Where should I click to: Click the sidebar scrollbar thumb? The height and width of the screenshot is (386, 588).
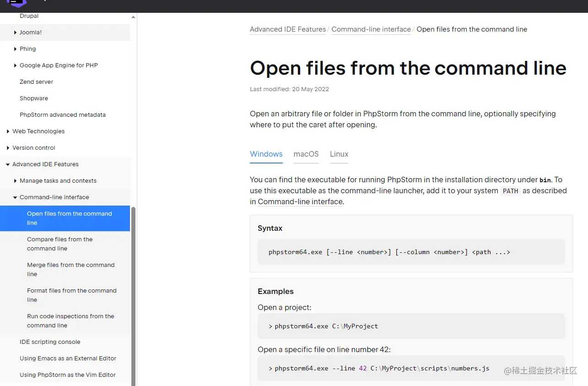[x=134, y=296]
